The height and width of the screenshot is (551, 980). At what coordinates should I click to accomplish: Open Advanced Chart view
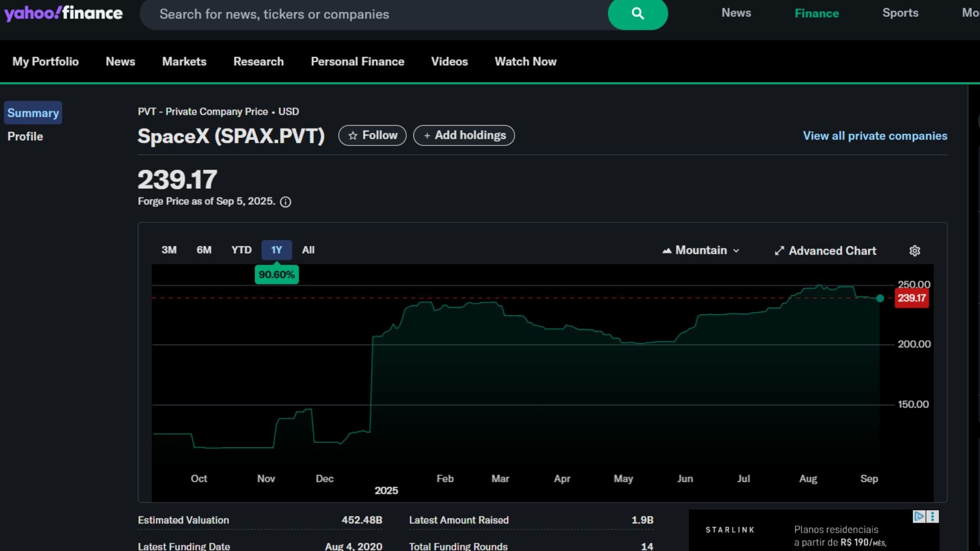pyautogui.click(x=825, y=251)
